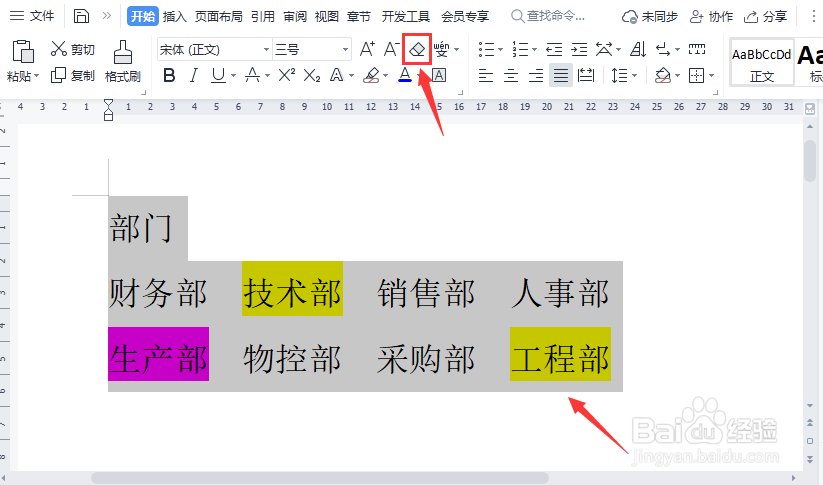Switch to the 审阅 tab

point(295,16)
